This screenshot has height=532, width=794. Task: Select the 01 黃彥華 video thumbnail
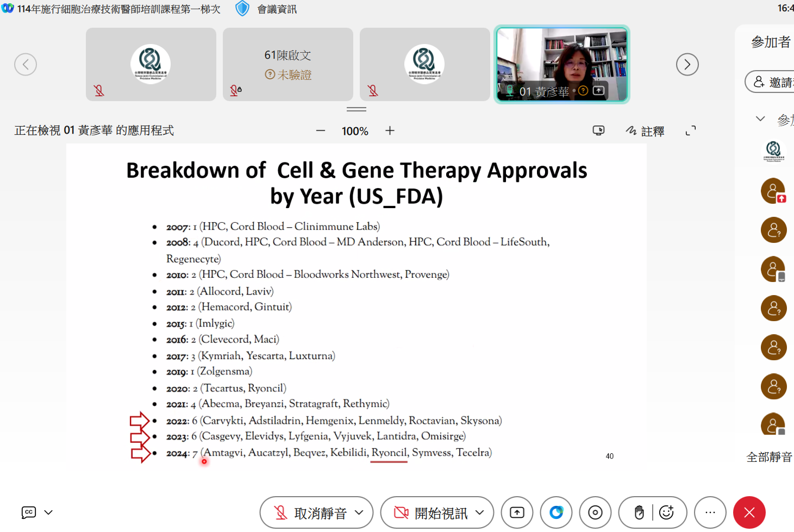(x=561, y=64)
